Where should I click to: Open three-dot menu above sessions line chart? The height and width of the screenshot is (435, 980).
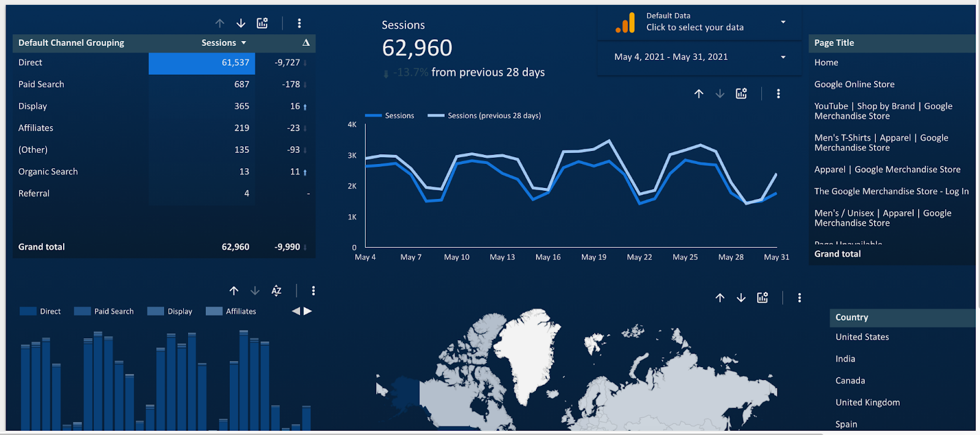tap(778, 94)
